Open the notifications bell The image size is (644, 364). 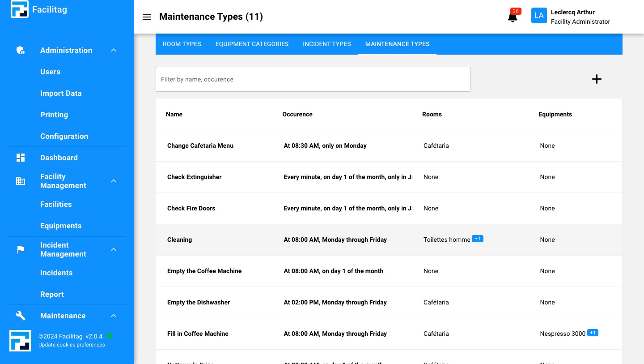[x=513, y=17]
